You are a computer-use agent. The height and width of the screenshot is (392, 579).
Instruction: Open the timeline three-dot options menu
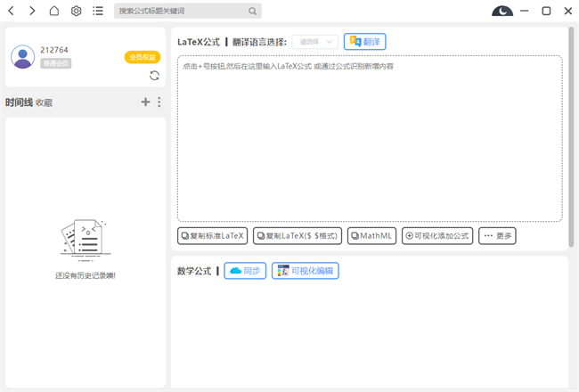pyautogui.click(x=159, y=102)
